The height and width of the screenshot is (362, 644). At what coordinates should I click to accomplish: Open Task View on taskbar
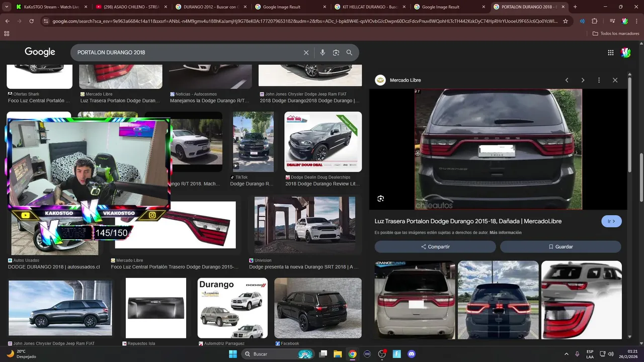pyautogui.click(x=324, y=354)
